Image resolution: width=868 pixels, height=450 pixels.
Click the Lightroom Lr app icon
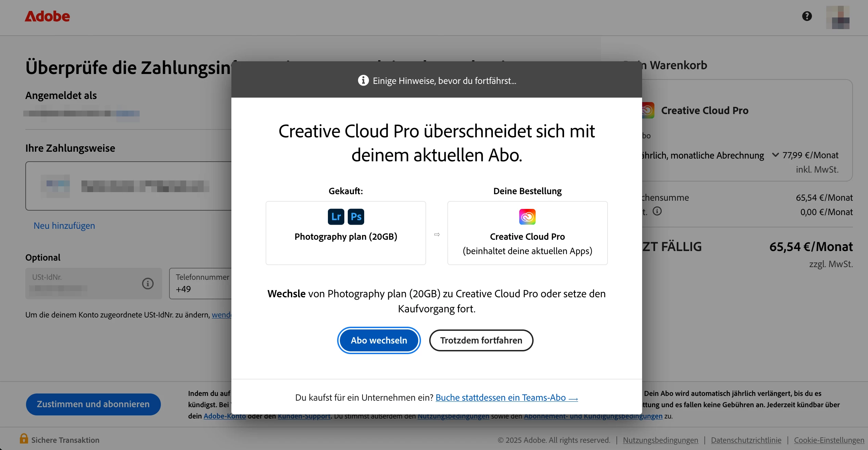click(336, 217)
